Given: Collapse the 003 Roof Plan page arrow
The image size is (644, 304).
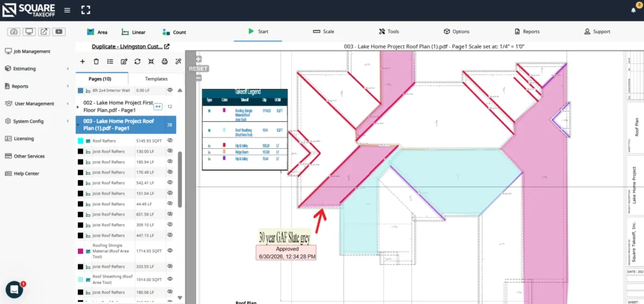Looking at the screenshot, I should [x=78, y=125].
